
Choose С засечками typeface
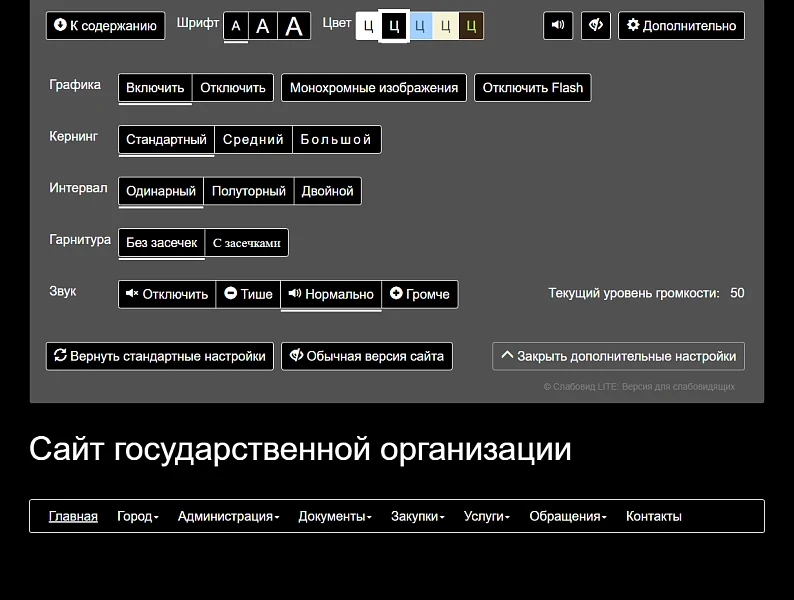[x=247, y=243]
